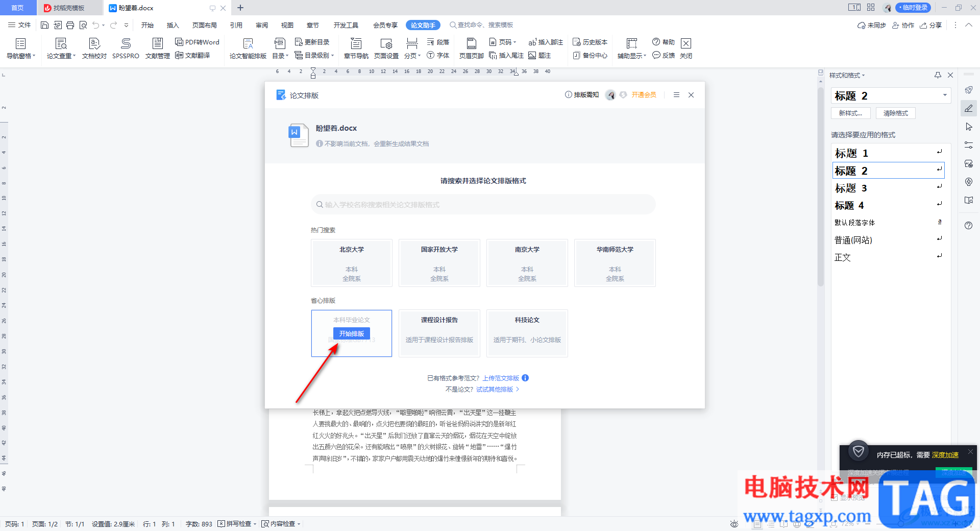980x531 pixels.
Task: Click the 协作 collaborate button
Action: coord(903,25)
